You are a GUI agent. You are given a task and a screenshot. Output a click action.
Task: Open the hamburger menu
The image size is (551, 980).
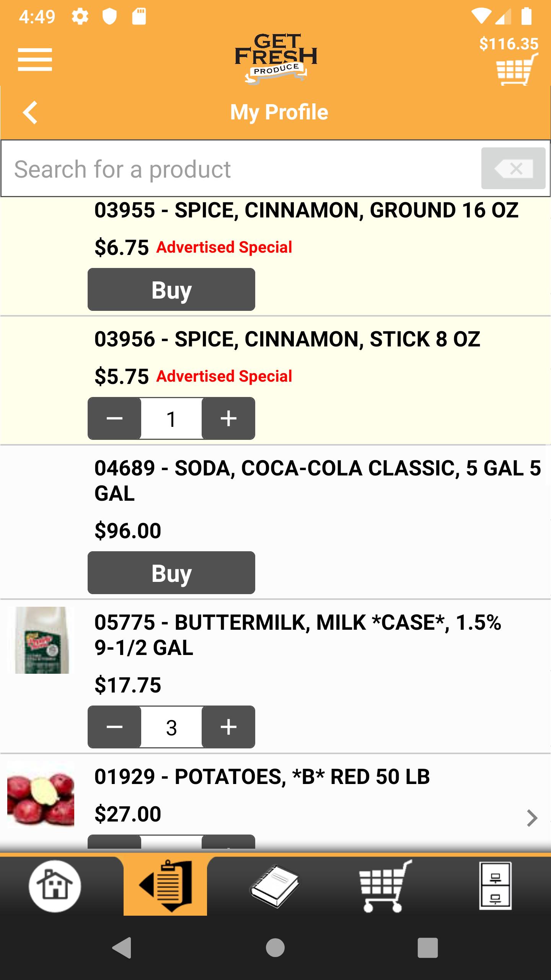(x=35, y=60)
